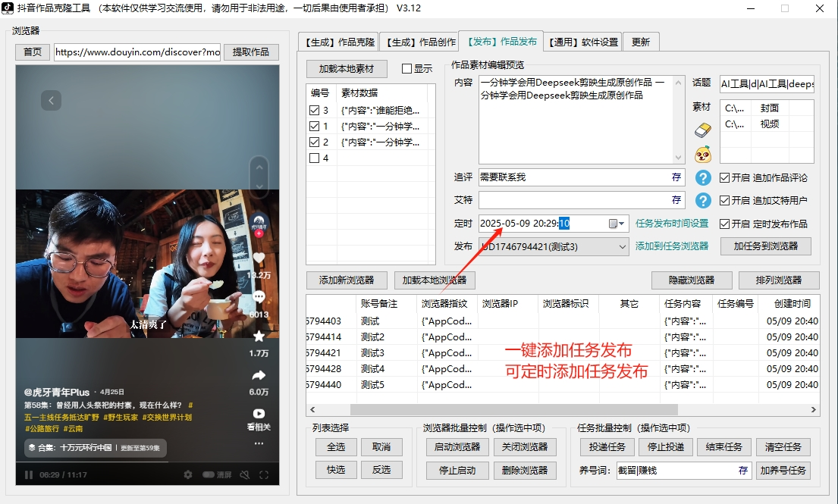
Task: Switch to the 通用 软件设置 tab
Action: 582,42
